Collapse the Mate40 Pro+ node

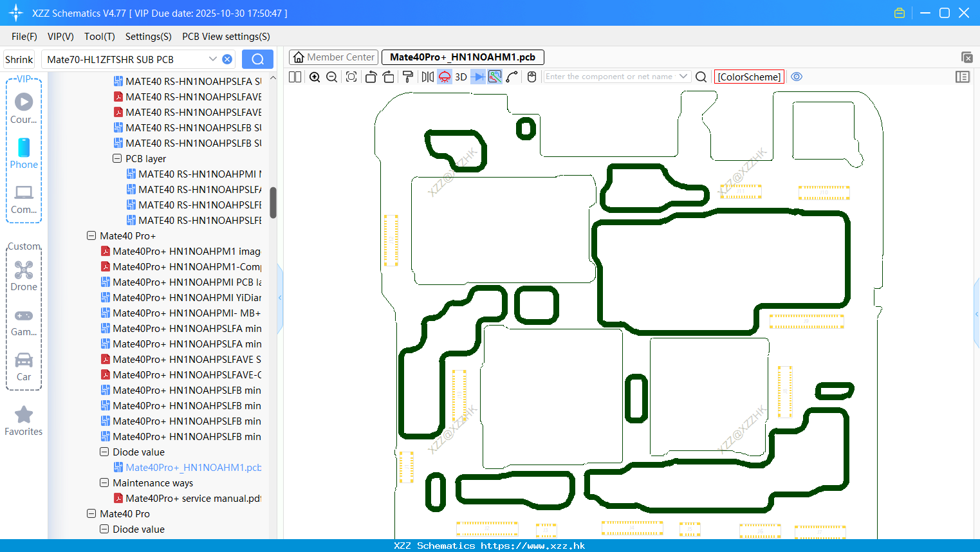coord(91,235)
